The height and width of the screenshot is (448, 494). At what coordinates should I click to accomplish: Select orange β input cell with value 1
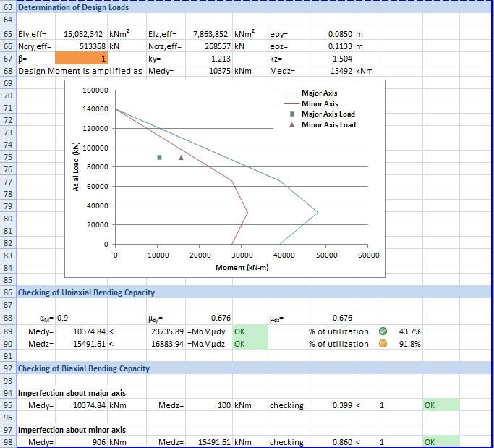[81, 59]
